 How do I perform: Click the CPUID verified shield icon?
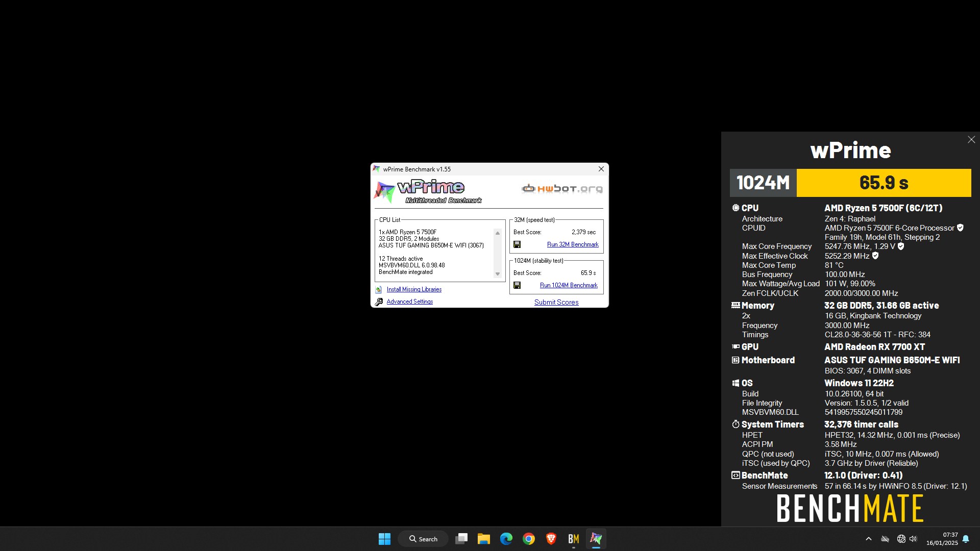click(x=960, y=228)
